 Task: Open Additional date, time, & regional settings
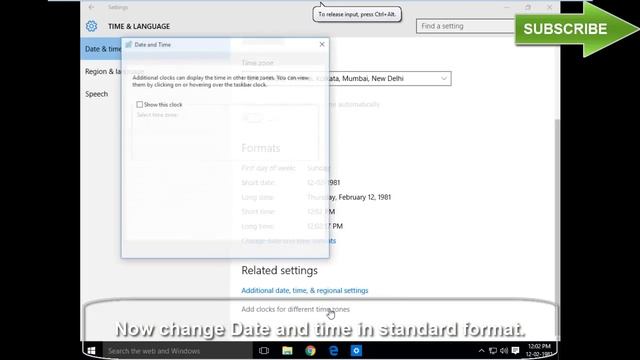pos(304,291)
